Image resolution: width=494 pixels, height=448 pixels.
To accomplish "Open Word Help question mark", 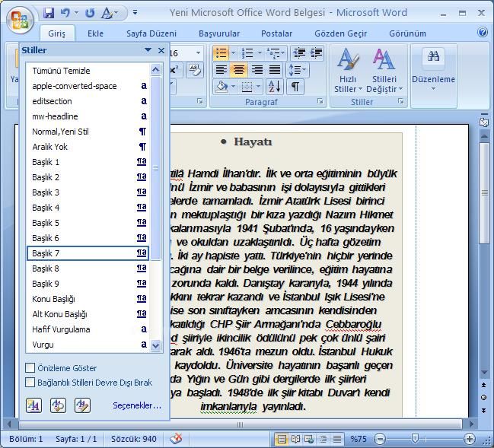I will [483, 33].
